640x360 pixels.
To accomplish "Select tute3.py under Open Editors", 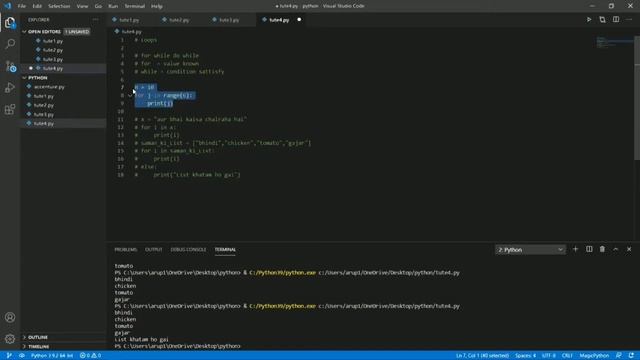I will (x=53, y=59).
